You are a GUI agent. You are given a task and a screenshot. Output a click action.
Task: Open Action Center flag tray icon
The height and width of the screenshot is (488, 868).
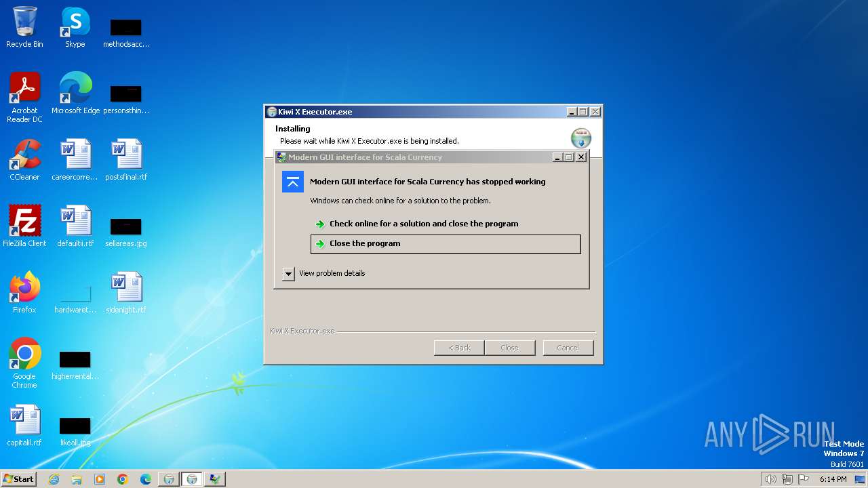[x=804, y=479]
